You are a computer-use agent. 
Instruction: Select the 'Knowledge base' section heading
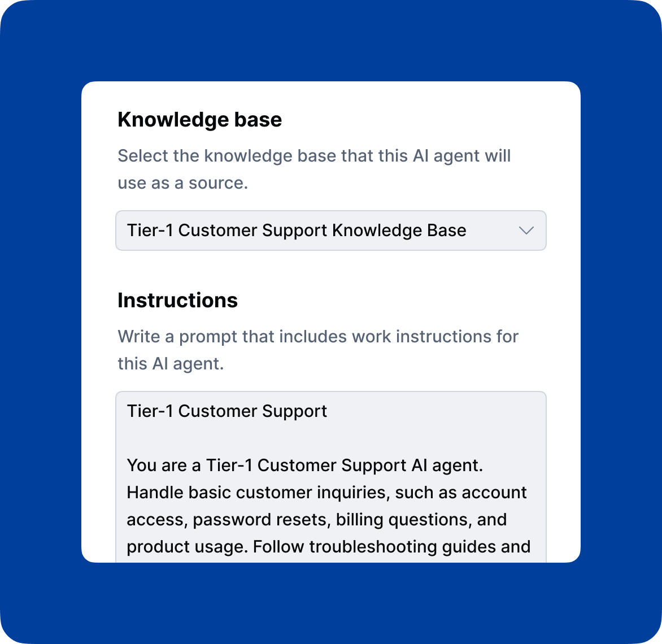pos(199,119)
